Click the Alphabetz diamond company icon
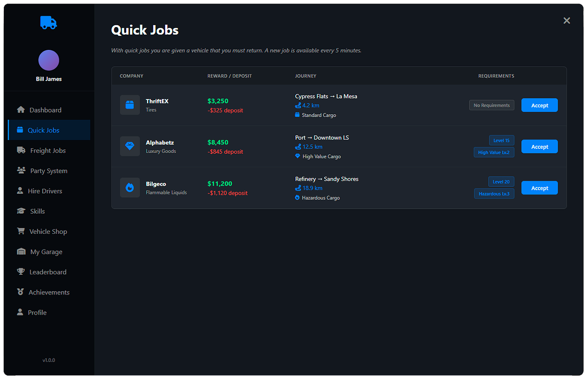 [x=130, y=146]
